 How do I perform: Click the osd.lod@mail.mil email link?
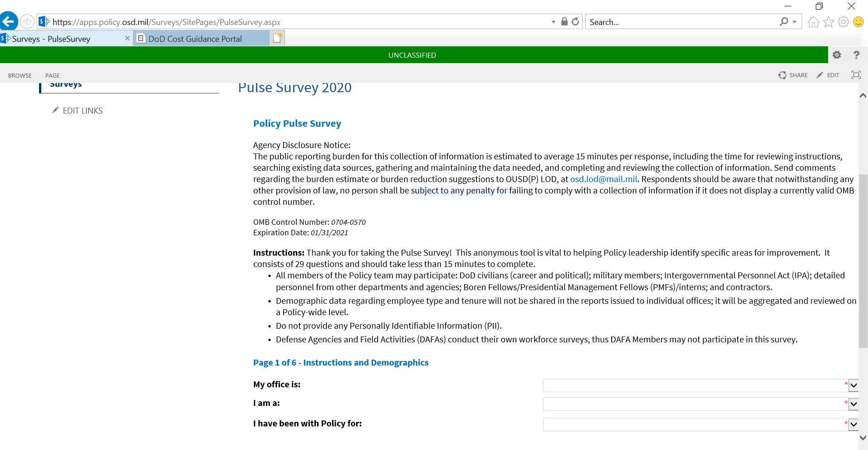pos(603,179)
